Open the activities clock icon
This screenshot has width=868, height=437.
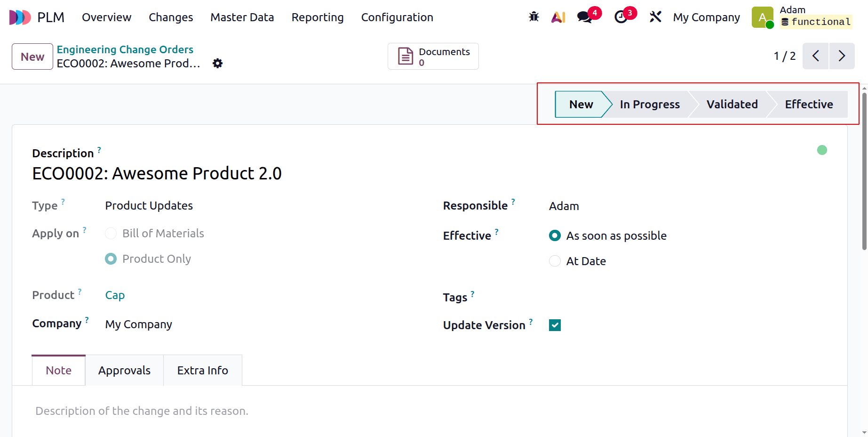[621, 17]
